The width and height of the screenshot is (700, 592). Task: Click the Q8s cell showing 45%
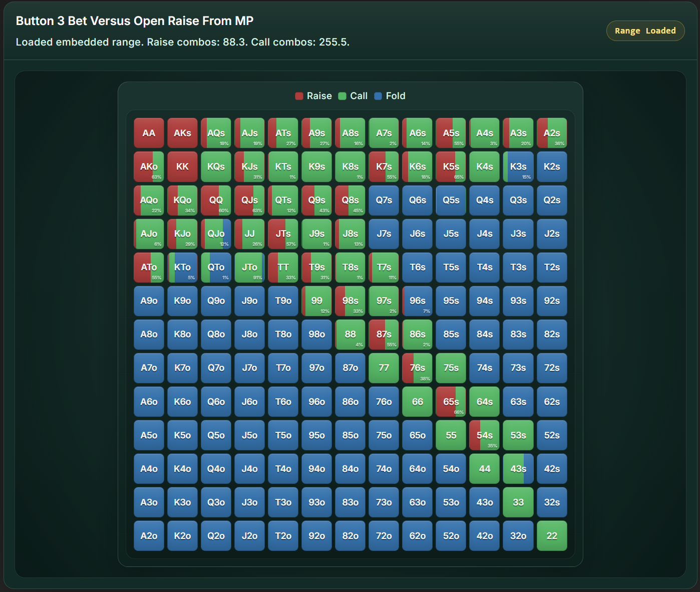[x=350, y=200]
